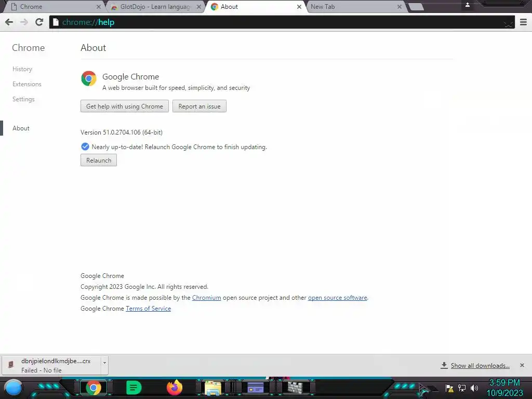The width and height of the screenshot is (532, 399).
Task: Click the user profile icon in the title bar
Action: pyautogui.click(x=468, y=5)
